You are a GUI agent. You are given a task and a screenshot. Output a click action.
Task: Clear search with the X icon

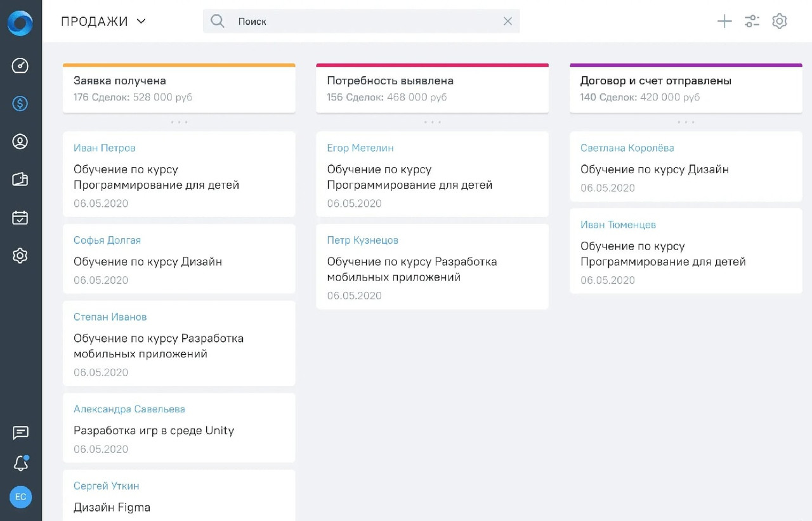click(x=507, y=21)
